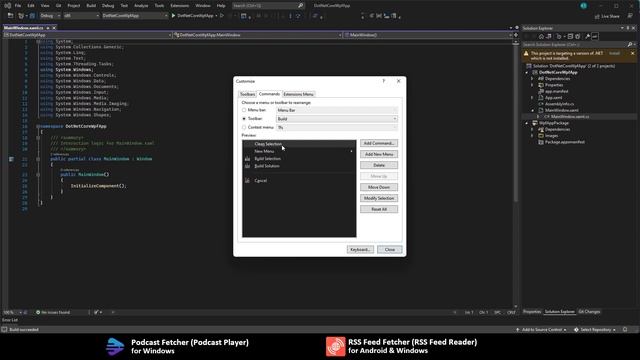The image size is (640, 360).
Task: Select app.manifest in Solution Explorer
Action: point(556,91)
